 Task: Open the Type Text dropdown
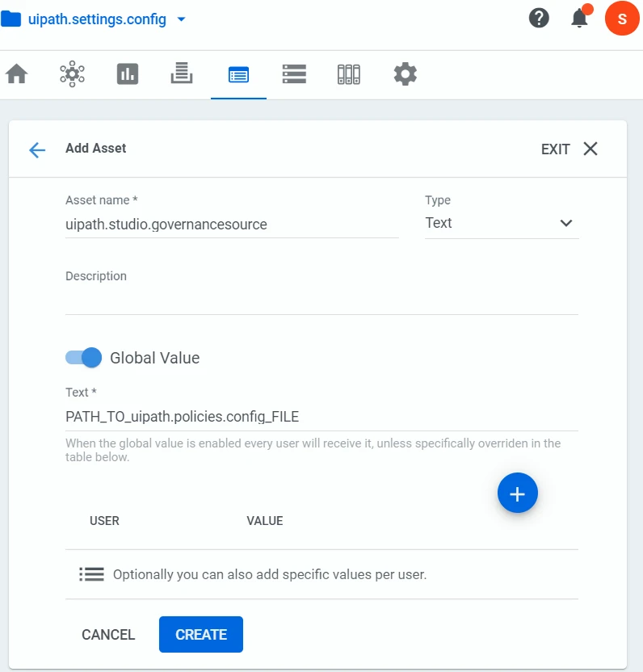(502, 223)
